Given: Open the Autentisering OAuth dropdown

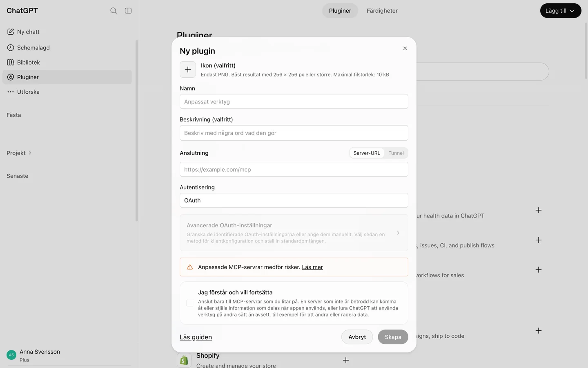Looking at the screenshot, I should coord(294,200).
